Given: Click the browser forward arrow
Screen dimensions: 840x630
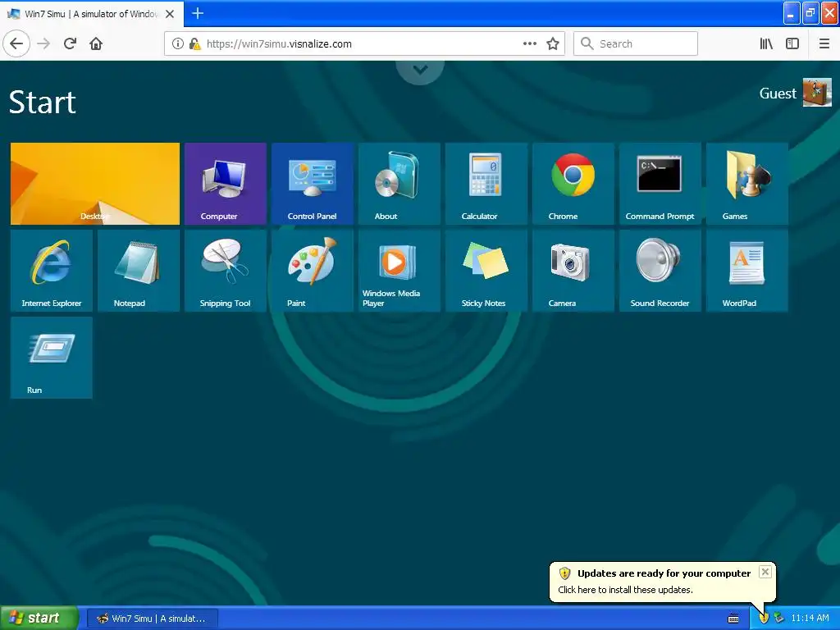Looking at the screenshot, I should 43,43.
